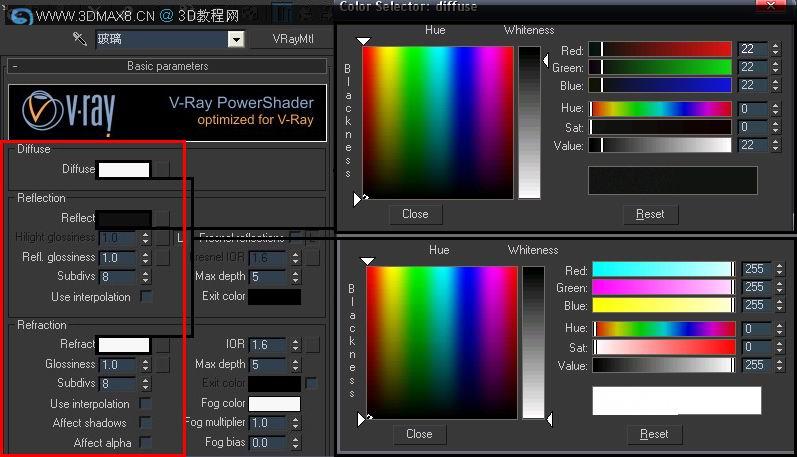
Task: Adjust the Reflection Max depth spinner
Action: (x=295, y=277)
